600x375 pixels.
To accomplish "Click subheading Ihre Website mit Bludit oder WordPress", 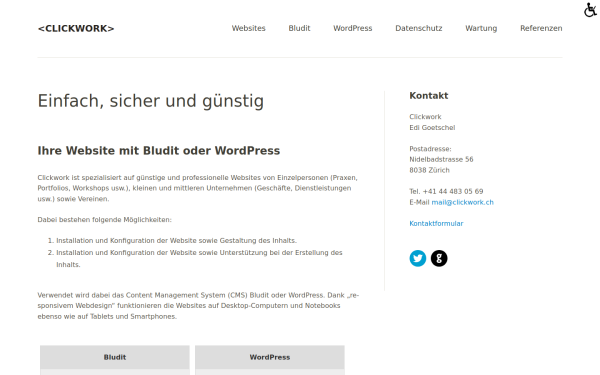I will pyautogui.click(x=159, y=151).
